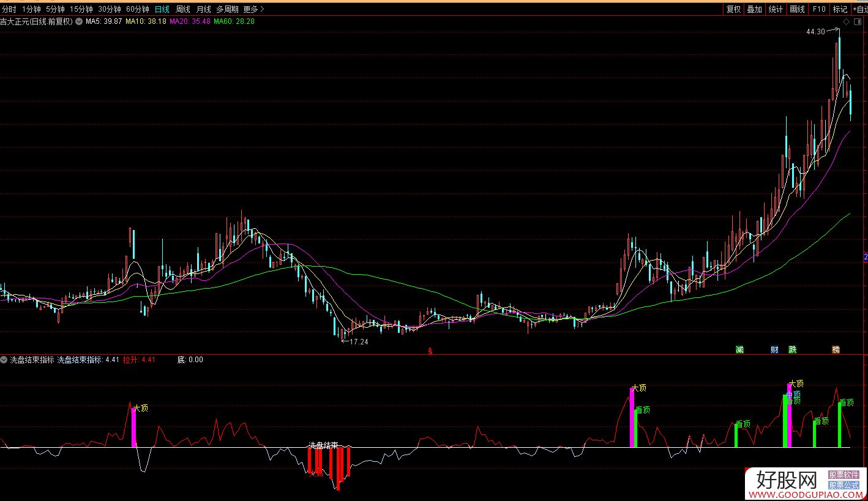Screen dimensions: 868x501
Task: Open the 画线 drawing tools
Action: pos(797,9)
